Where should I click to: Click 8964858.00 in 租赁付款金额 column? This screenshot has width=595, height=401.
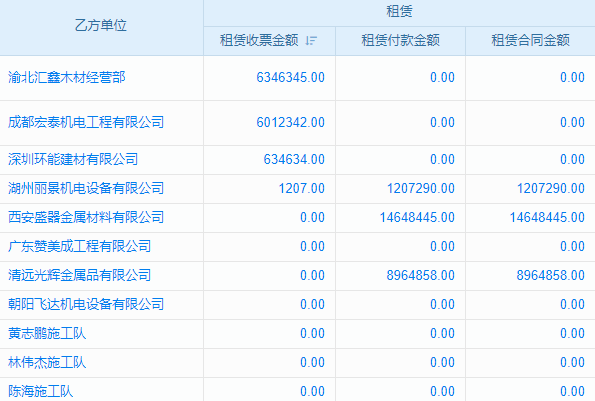421,275
